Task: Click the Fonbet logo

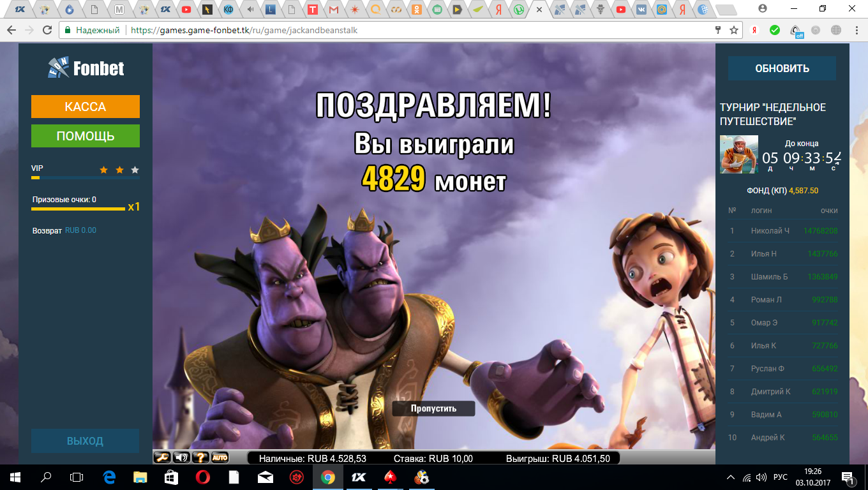Action: click(x=85, y=68)
